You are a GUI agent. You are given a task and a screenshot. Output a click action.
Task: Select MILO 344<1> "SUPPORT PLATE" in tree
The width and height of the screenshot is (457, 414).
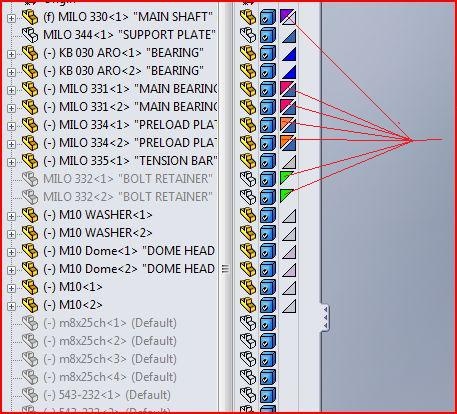tap(129, 35)
